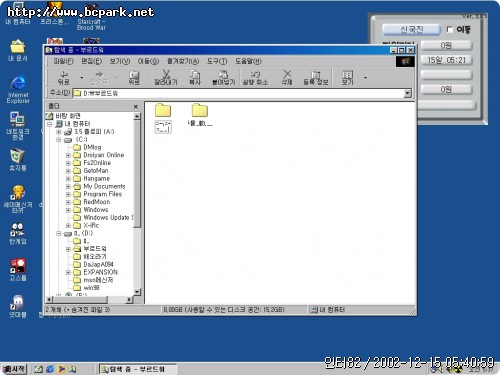
Task: Expand the Program Files folder node
Action: coord(68,194)
